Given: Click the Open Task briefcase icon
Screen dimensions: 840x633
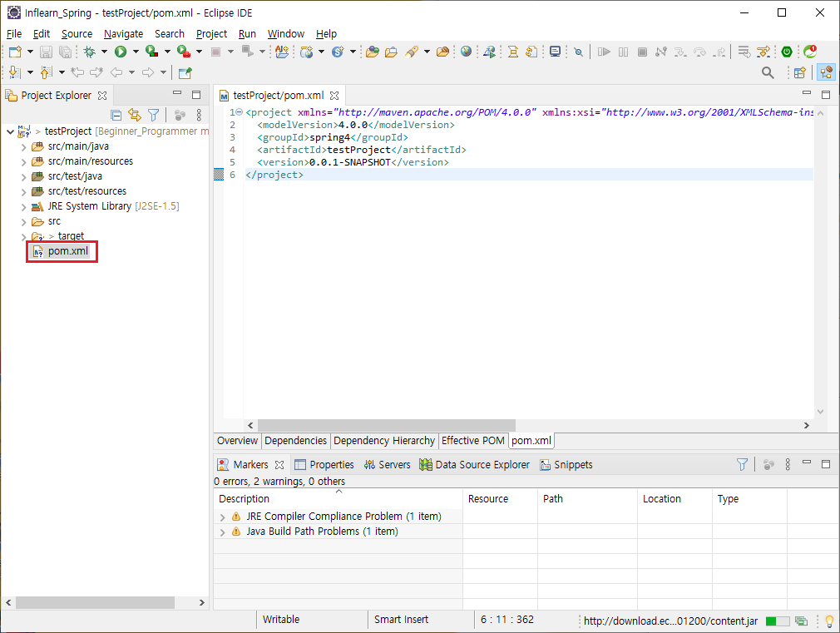Looking at the screenshot, I should (x=392, y=52).
